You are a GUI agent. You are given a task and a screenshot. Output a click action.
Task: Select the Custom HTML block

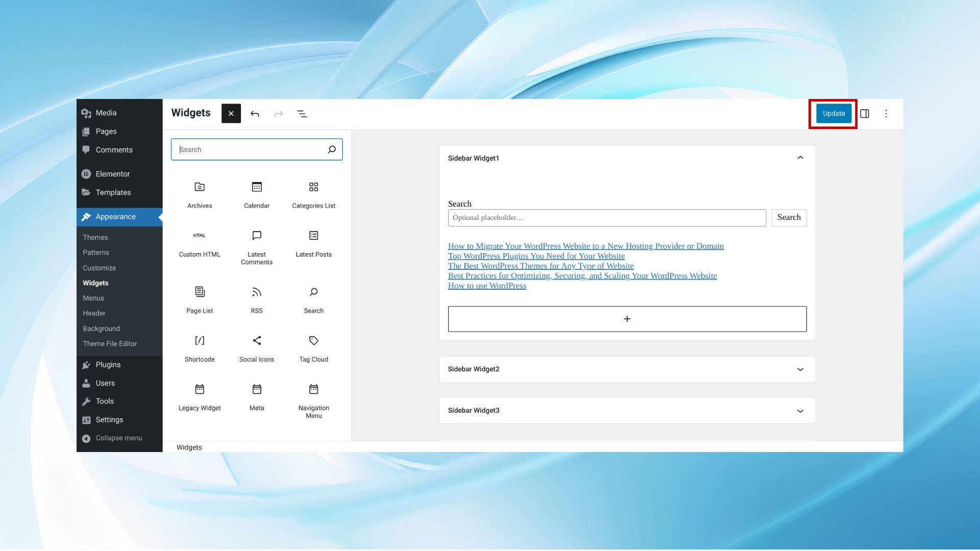(x=200, y=243)
